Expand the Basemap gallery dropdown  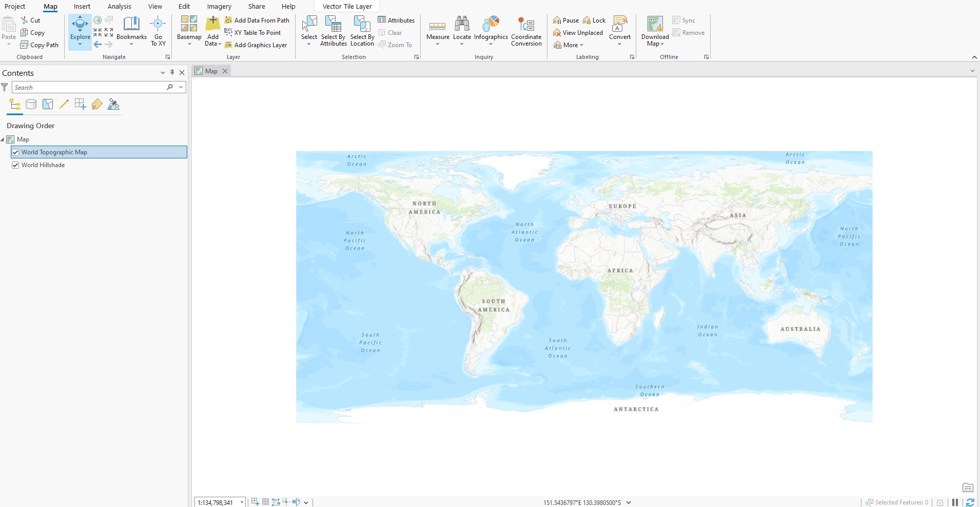pos(189,44)
